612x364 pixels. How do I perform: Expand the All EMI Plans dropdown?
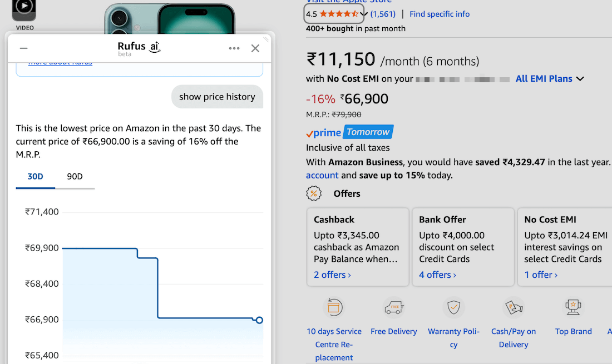(x=550, y=79)
